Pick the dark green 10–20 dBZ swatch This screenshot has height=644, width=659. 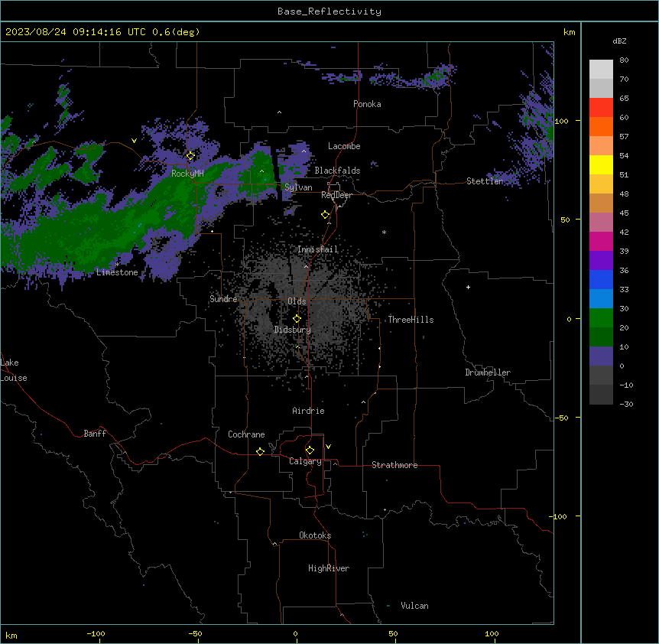click(x=601, y=337)
